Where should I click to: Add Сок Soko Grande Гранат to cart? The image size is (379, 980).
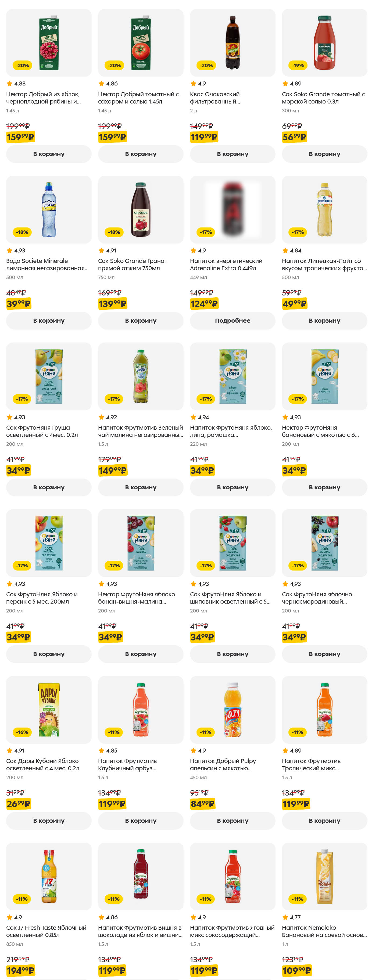point(140,321)
